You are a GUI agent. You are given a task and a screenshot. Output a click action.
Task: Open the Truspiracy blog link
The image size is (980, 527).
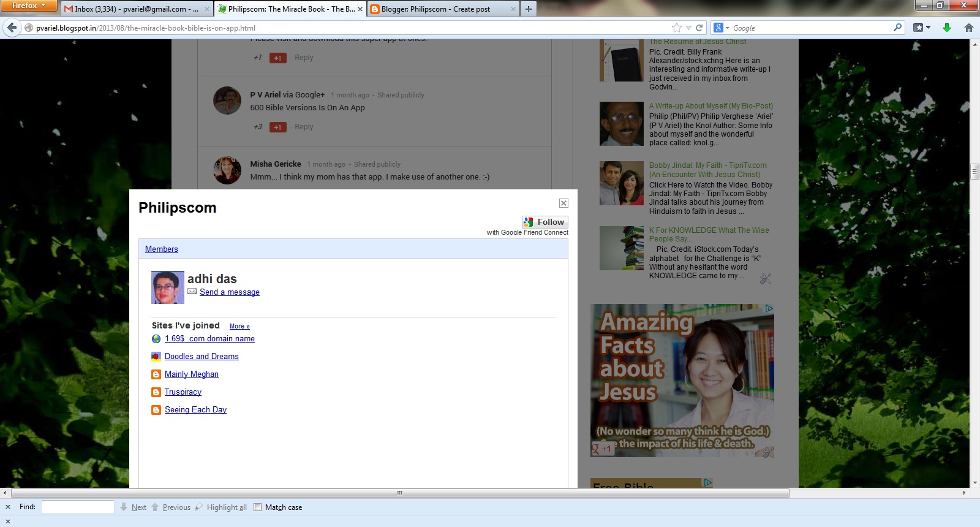coord(183,392)
